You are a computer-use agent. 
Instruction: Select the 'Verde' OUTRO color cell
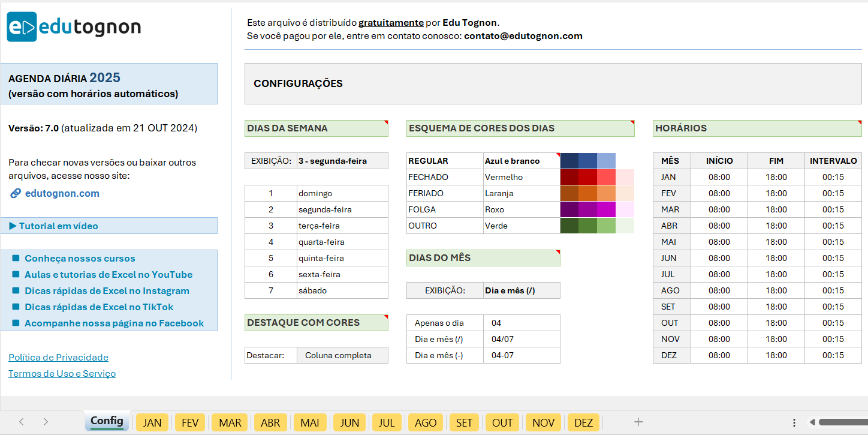[522, 226]
